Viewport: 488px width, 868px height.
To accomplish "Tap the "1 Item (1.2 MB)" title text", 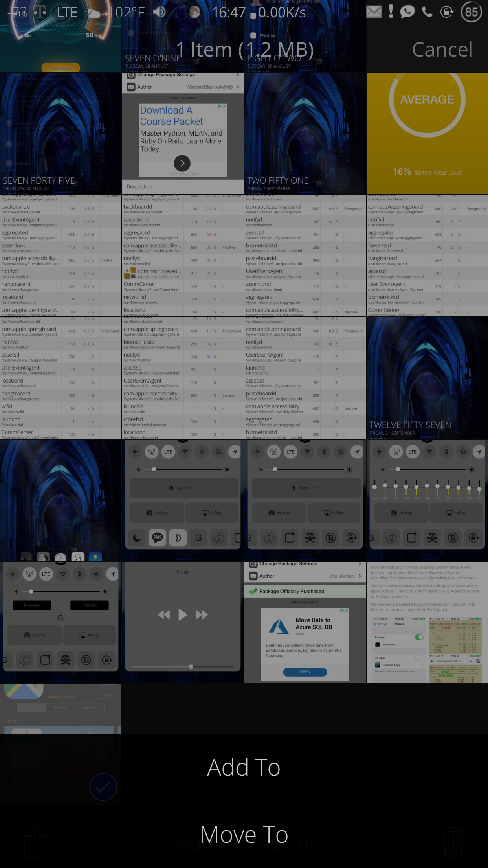I will [244, 50].
